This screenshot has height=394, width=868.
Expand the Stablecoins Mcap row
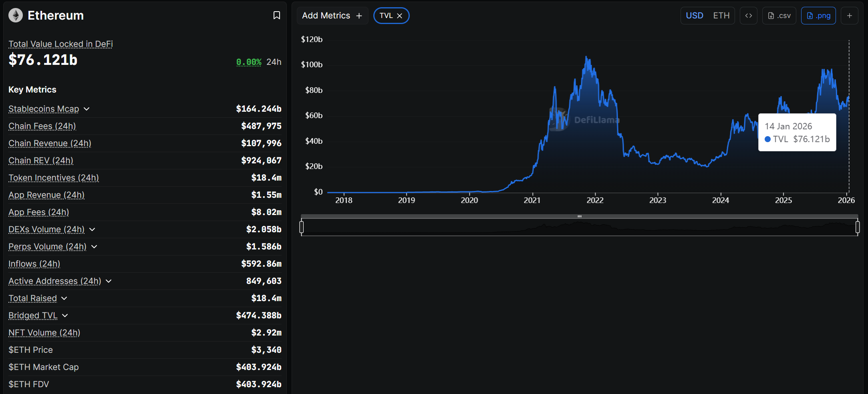(87, 109)
